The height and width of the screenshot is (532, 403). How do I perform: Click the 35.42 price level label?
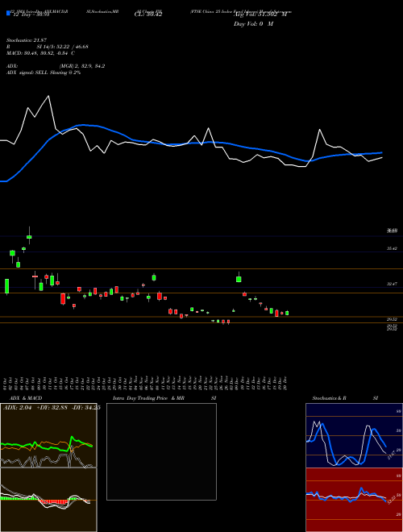click(393, 249)
